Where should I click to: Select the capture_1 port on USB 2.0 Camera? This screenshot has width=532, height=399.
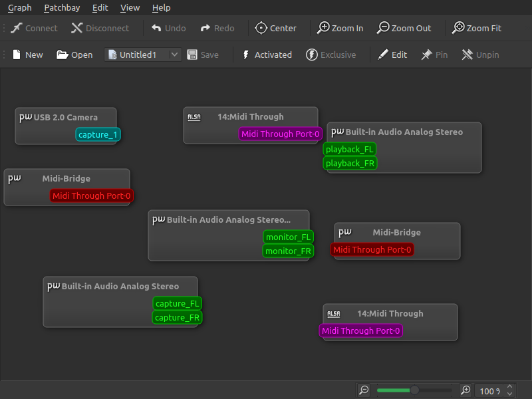98,135
